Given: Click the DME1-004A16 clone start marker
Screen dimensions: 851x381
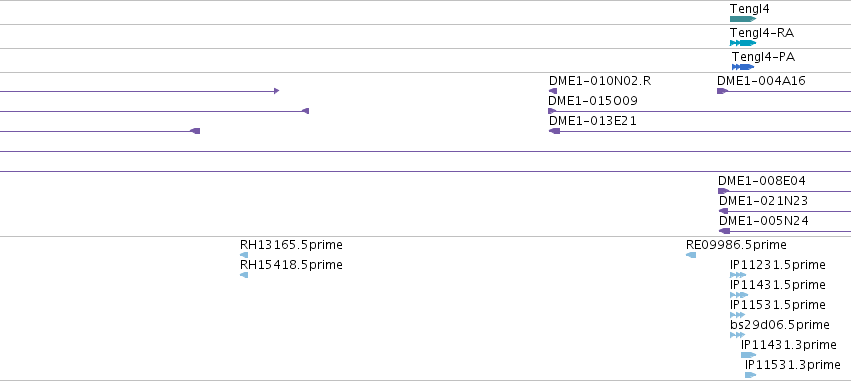Looking at the screenshot, I should pos(722,91).
